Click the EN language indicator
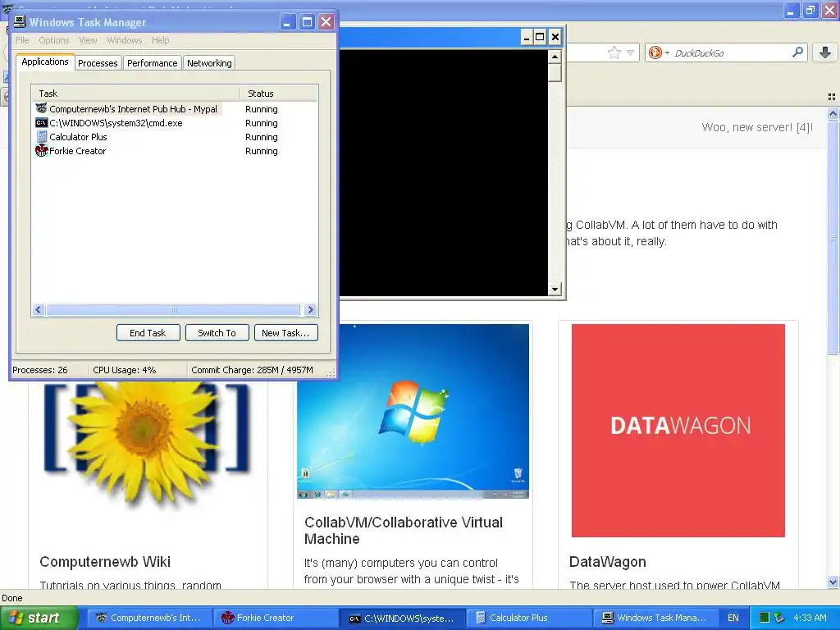The width and height of the screenshot is (840, 630). (733, 618)
